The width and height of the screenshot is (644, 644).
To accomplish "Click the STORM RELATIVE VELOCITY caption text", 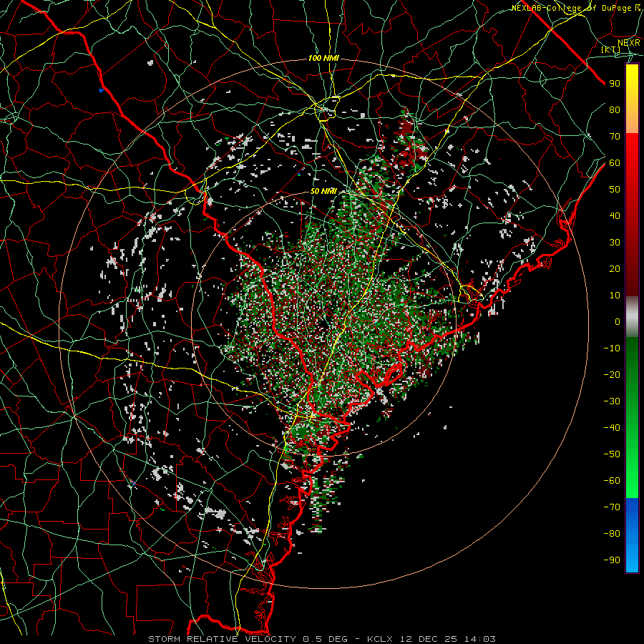I will [x=222, y=639].
